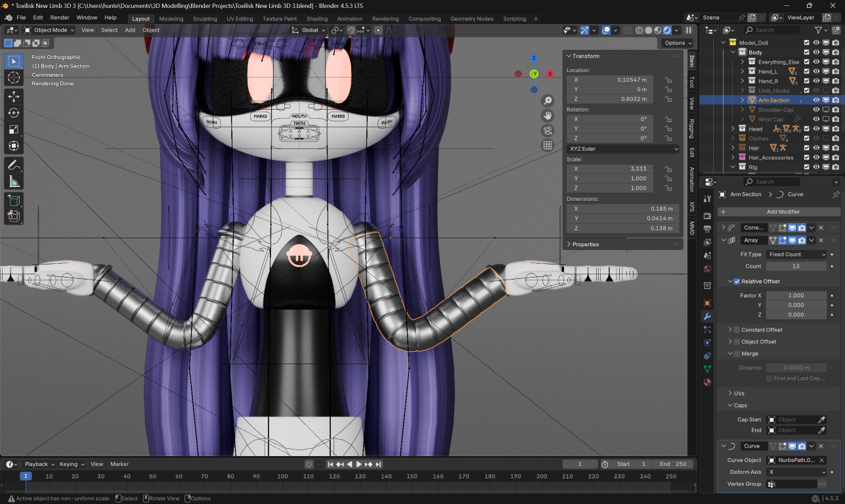Remove the Array modifier with its X
Screen dimensions: 845x504
821,241
